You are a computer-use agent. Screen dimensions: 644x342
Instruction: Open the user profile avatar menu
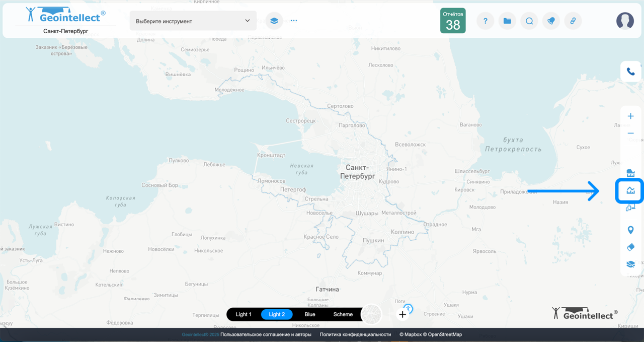[625, 21]
